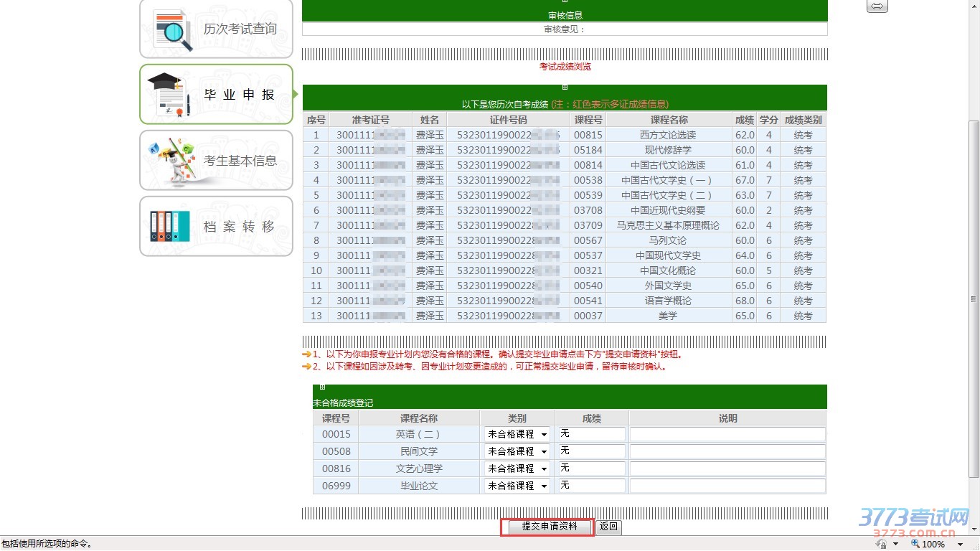Open 考生基本信息 sidebar item

216,161
